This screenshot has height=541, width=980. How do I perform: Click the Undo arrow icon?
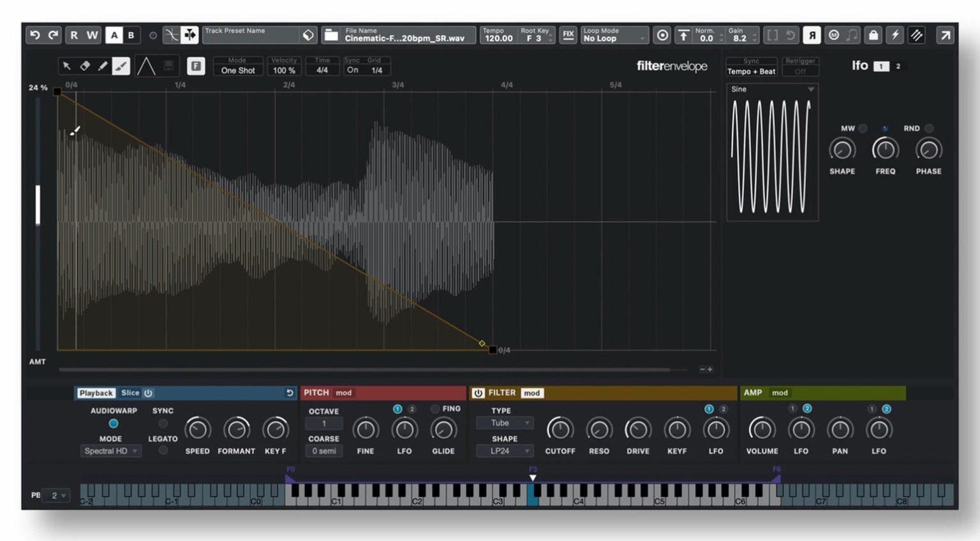click(x=34, y=35)
